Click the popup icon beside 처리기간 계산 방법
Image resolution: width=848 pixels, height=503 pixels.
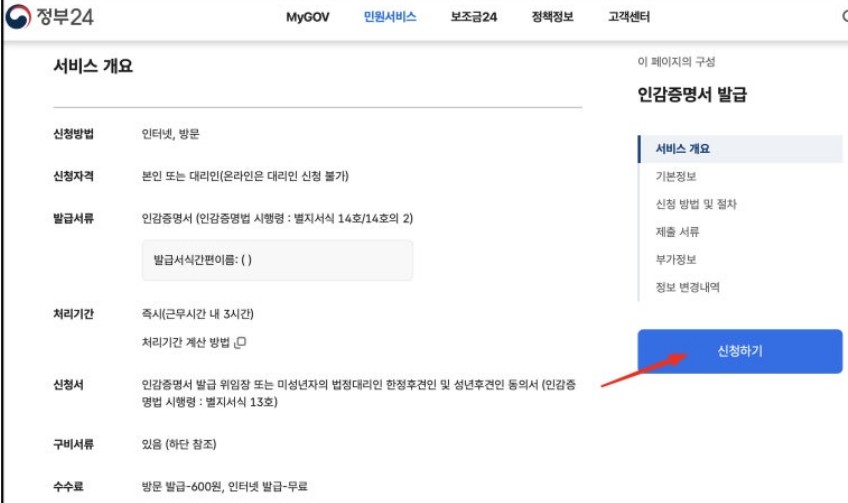pyautogui.click(x=240, y=342)
